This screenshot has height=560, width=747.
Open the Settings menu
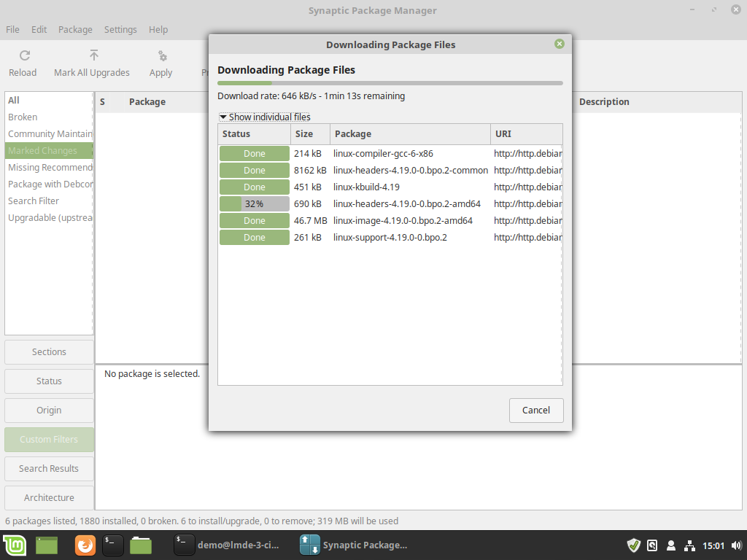pyautogui.click(x=120, y=29)
